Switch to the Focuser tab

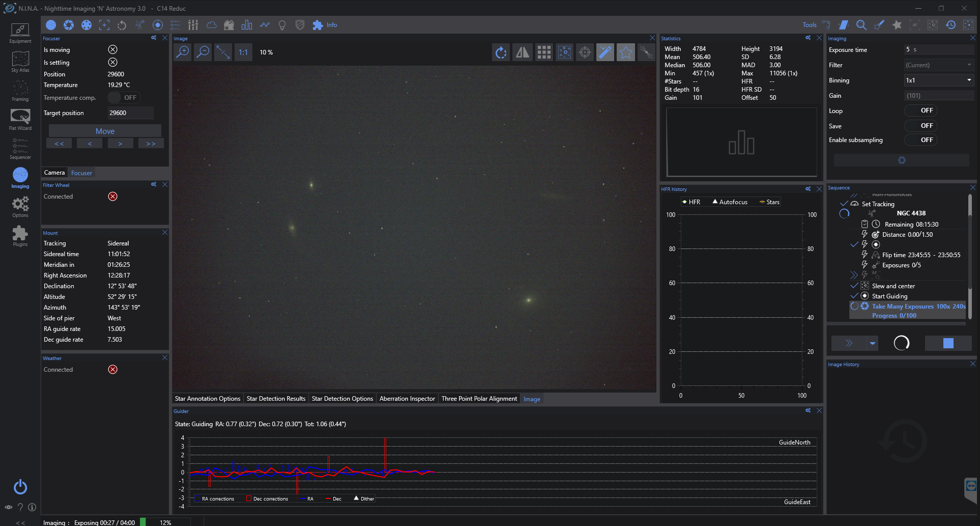81,173
